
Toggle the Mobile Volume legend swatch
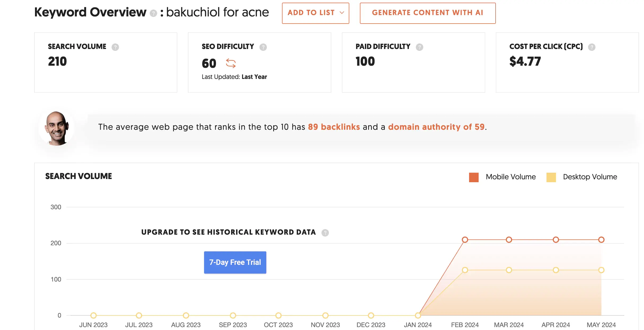coord(474,177)
